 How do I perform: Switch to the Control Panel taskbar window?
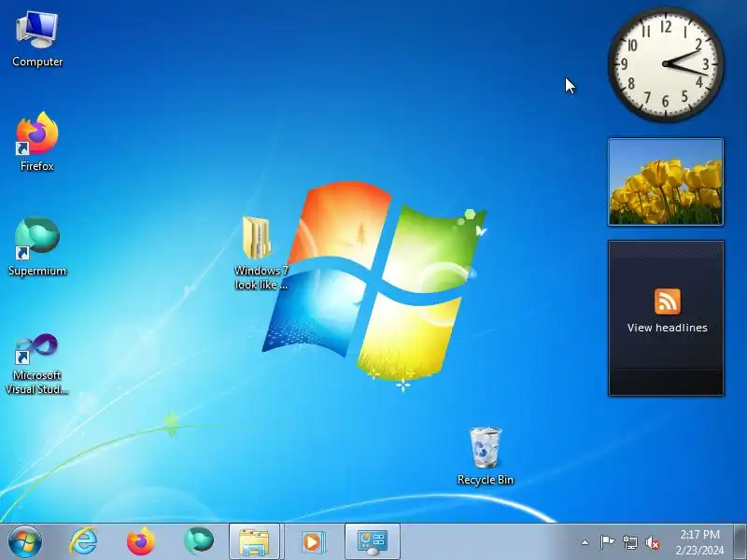pyautogui.click(x=372, y=542)
